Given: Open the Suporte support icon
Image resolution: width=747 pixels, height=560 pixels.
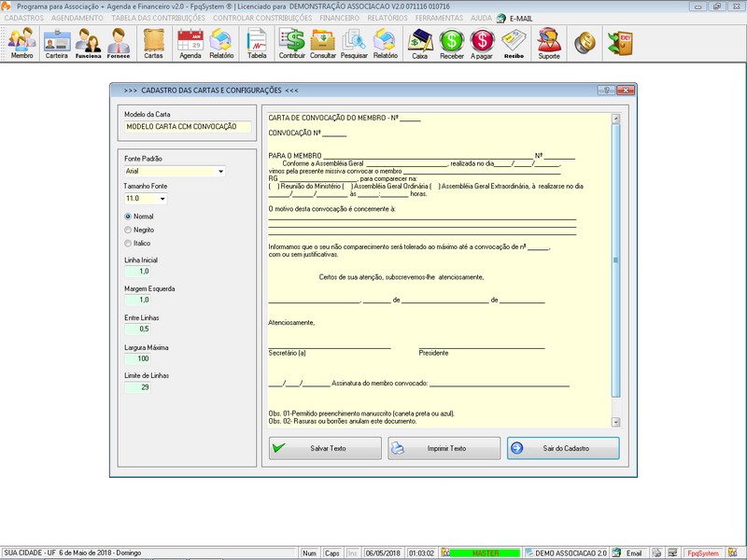Looking at the screenshot, I should coord(549,43).
